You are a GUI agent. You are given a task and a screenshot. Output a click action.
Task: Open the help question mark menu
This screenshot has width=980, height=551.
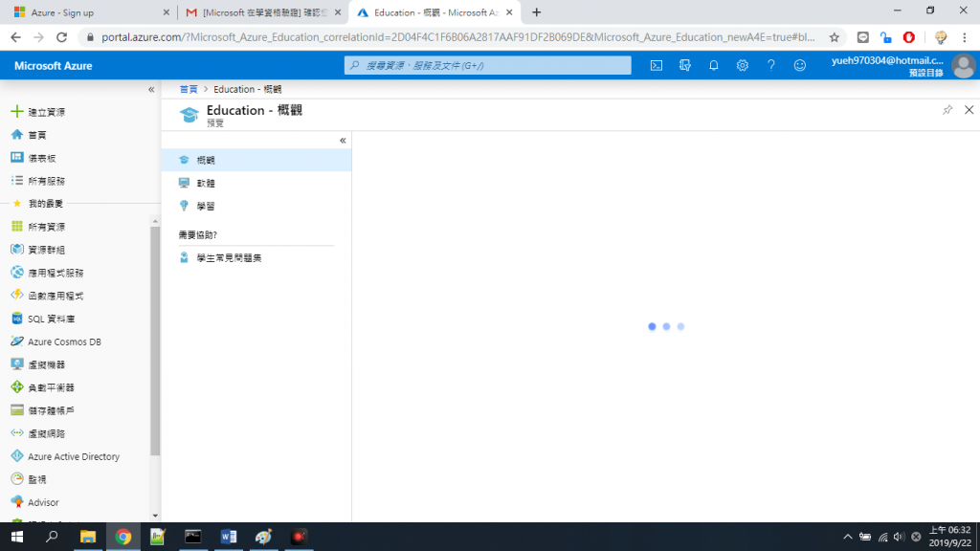pos(771,65)
